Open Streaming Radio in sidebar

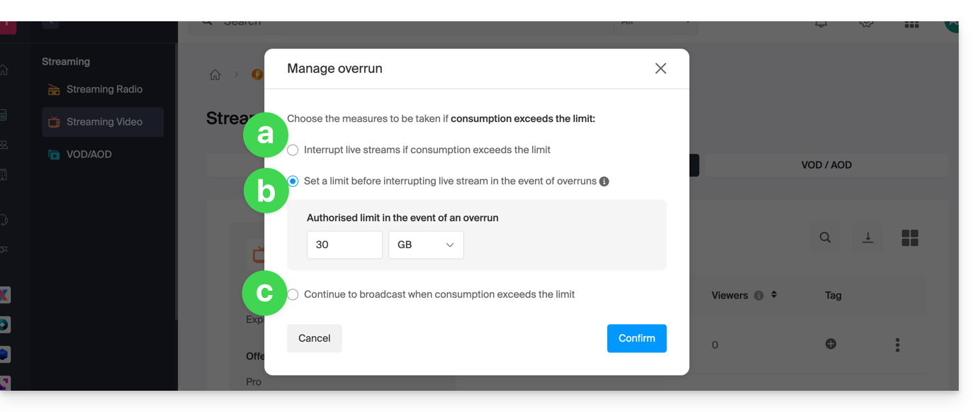(103, 89)
